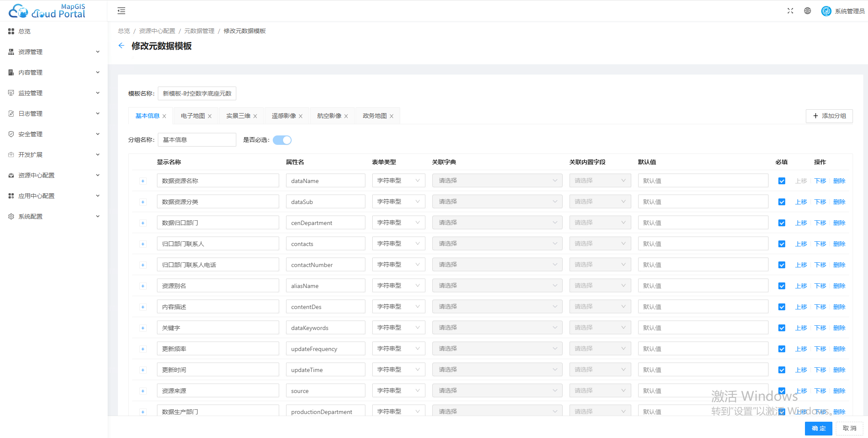
Task: Close the 航空影像 tab with X
Action: pos(346,116)
